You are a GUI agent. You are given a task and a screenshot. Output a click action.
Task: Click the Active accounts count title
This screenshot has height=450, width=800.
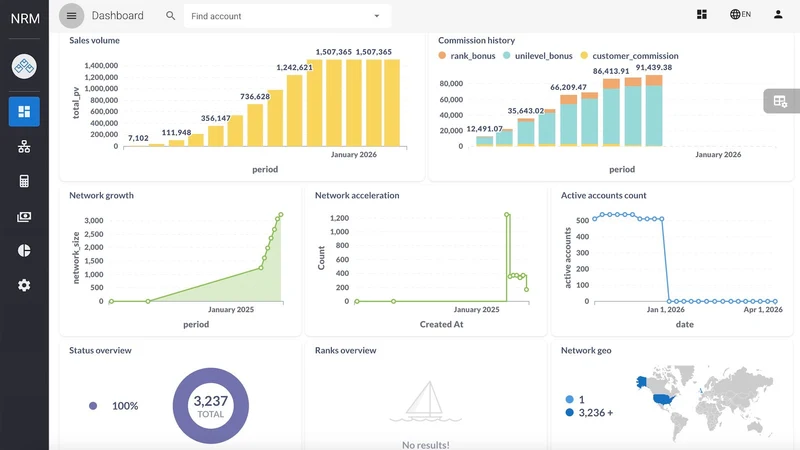pos(604,195)
